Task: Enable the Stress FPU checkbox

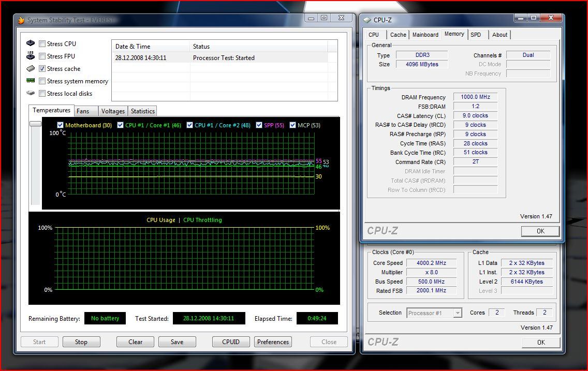Action: click(42, 56)
